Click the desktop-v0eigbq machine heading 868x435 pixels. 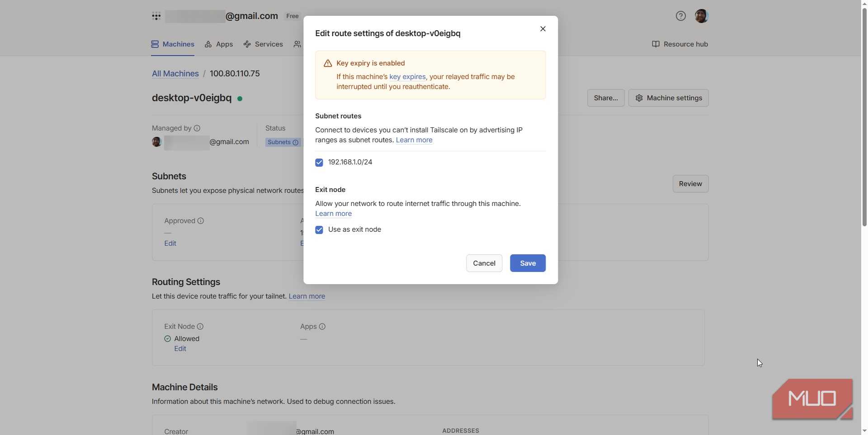coord(192,98)
